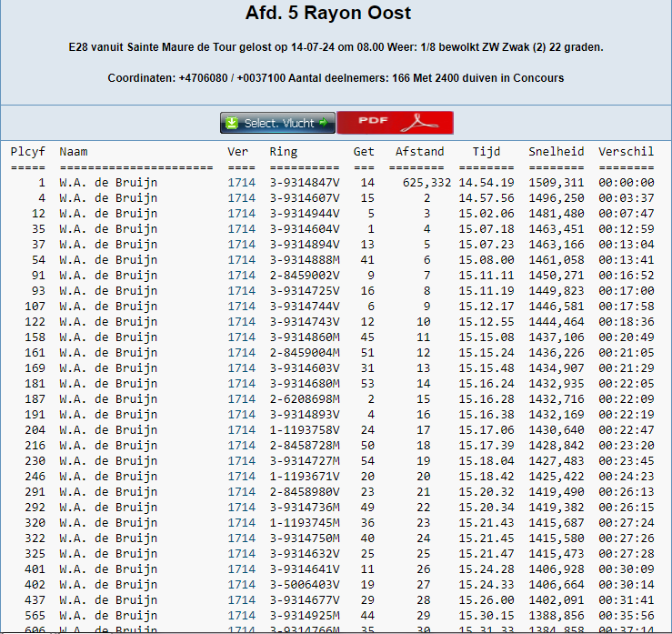The height and width of the screenshot is (634, 672).
Task: Open Ver link 1714 in row with ring 2-6208698M
Action: (x=241, y=399)
